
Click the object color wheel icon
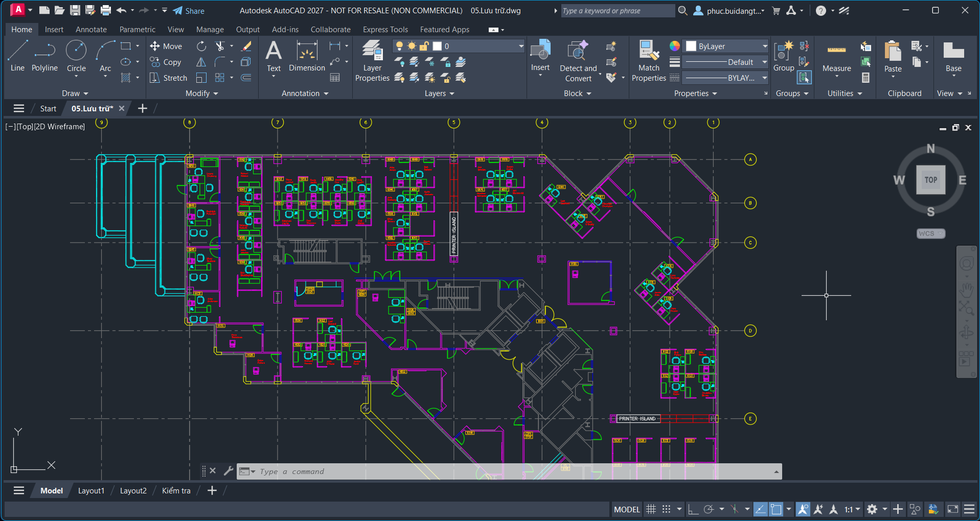(x=675, y=46)
